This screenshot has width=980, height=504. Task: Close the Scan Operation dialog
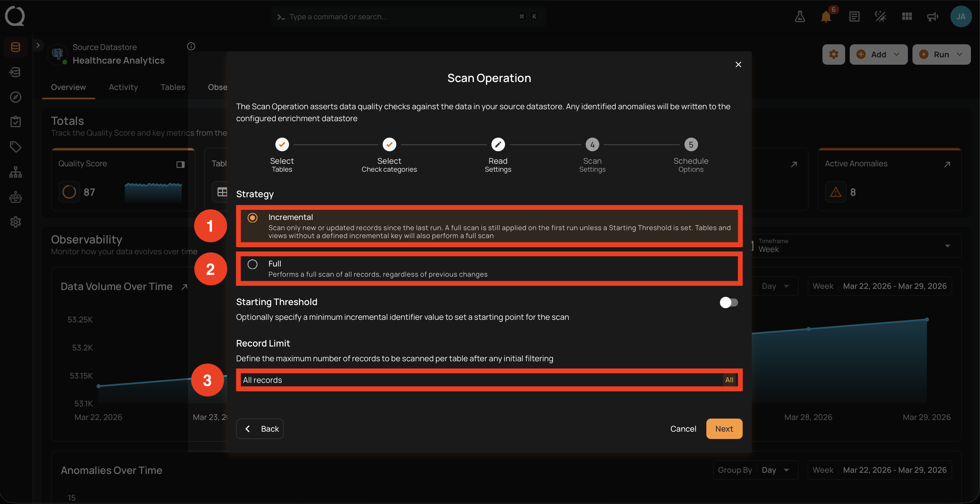tap(738, 65)
